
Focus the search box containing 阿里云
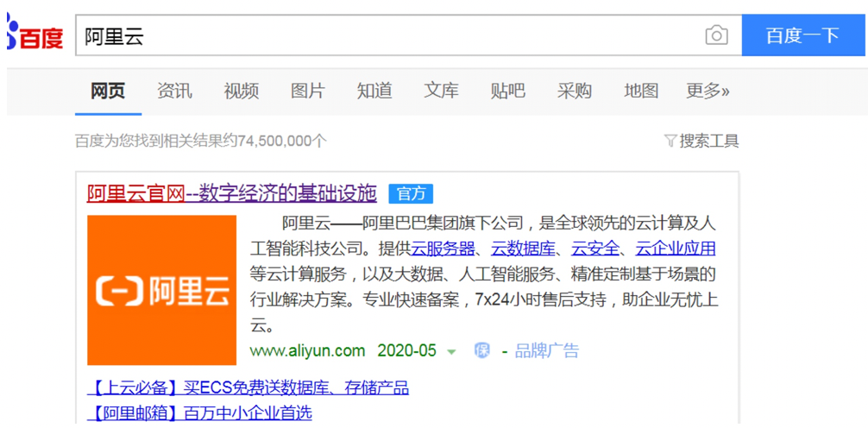click(408, 36)
